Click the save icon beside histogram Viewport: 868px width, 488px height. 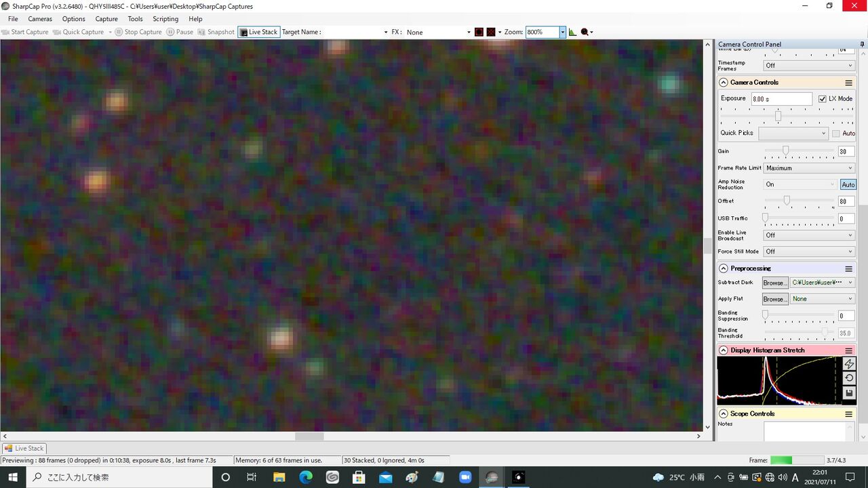tap(849, 393)
